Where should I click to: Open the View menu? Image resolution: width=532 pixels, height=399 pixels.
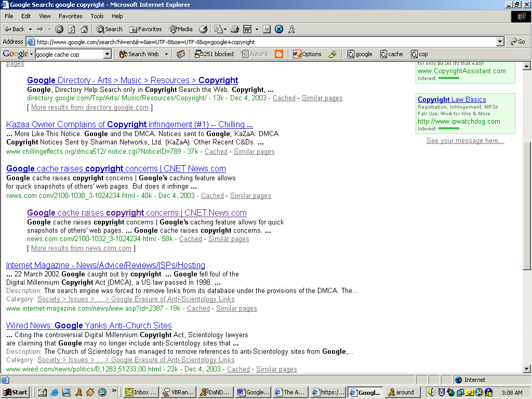[x=45, y=16]
